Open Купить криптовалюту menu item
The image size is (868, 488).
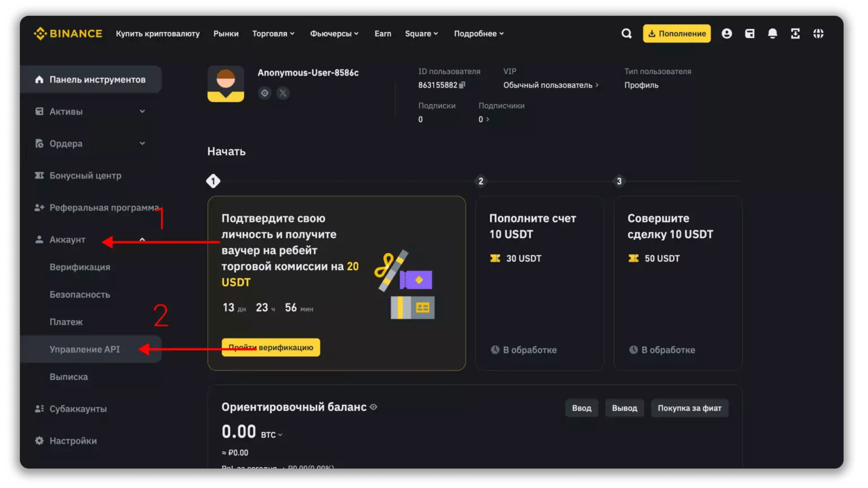click(158, 33)
